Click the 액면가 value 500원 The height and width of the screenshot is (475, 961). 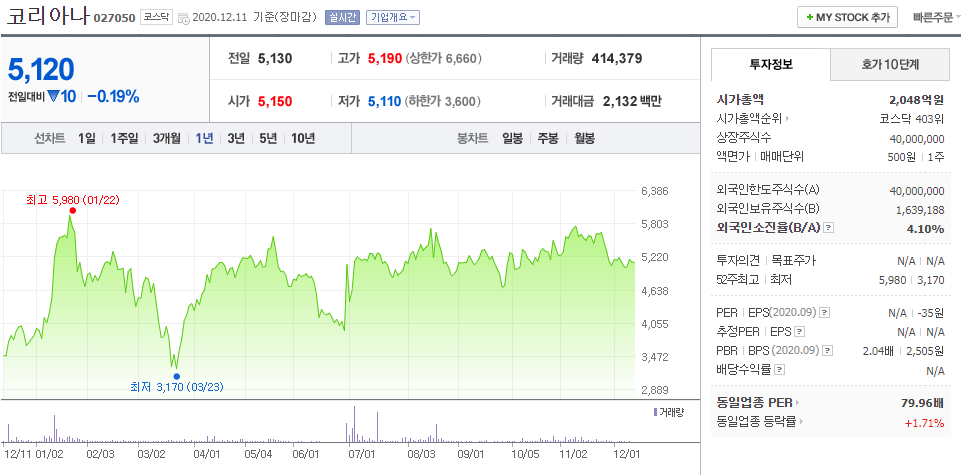point(902,157)
